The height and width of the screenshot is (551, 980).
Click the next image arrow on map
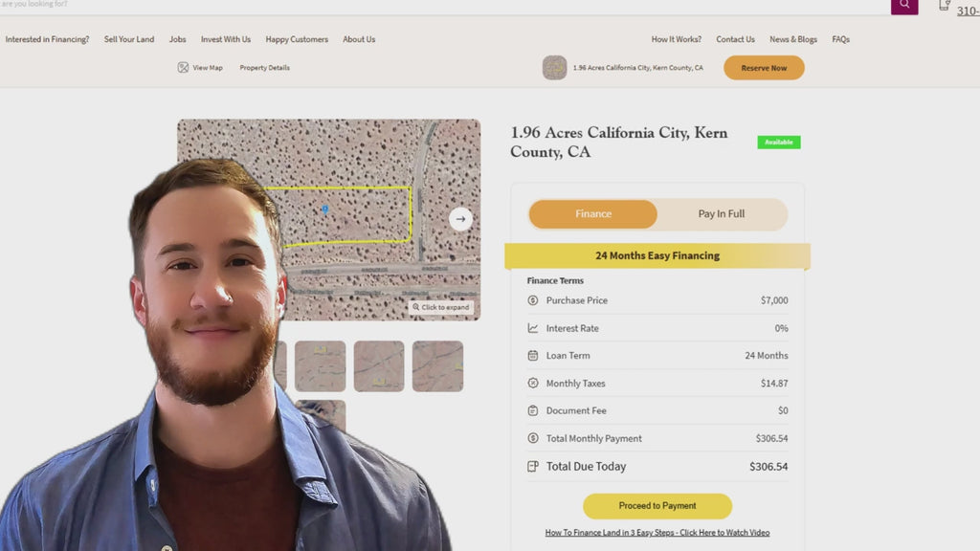coord(460,219)
